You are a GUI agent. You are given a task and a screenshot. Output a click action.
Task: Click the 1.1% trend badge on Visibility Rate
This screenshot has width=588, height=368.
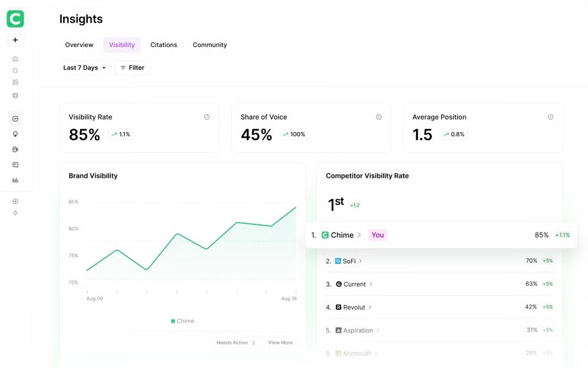pyautogui.click(x=121, y=134)
